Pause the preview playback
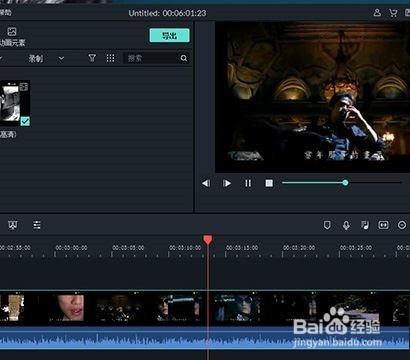The width and height of the screenshot is (410, 360). click(x=248, y=183)
